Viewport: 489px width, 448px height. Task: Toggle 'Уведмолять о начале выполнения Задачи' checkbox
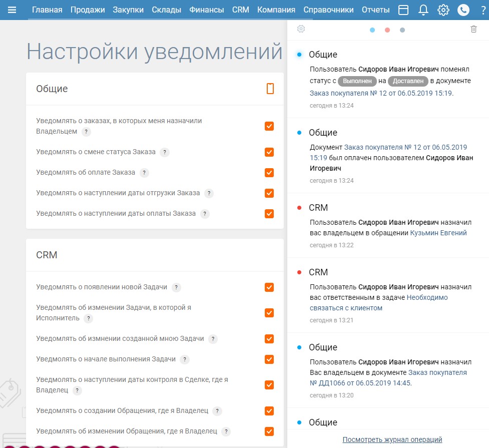(269, 359)
